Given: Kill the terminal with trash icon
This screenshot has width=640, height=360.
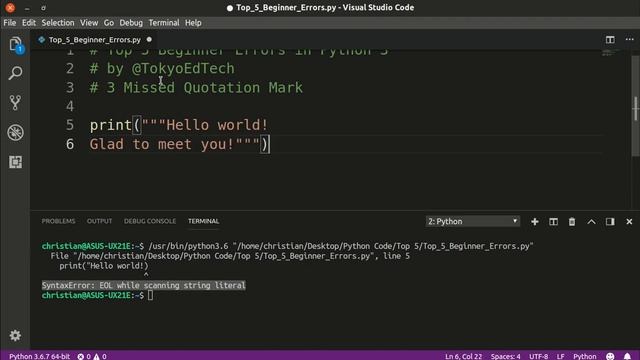Looking at the screenshot, I should point(572,222).
